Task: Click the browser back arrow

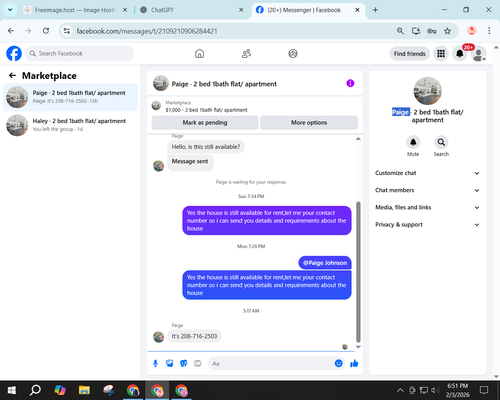Action: coord(11,31)
